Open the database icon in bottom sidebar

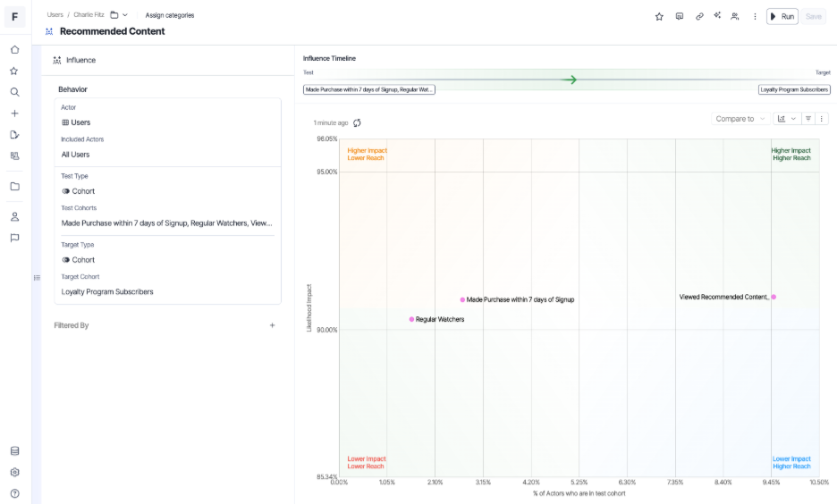pos(14,451)
